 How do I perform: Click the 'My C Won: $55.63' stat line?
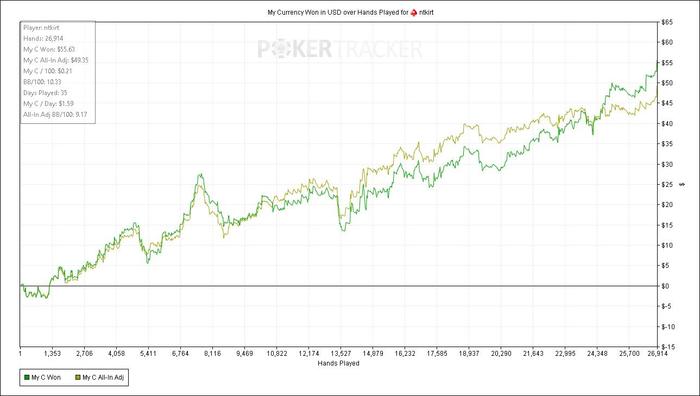pyautogui.click(x=49, y=49)
